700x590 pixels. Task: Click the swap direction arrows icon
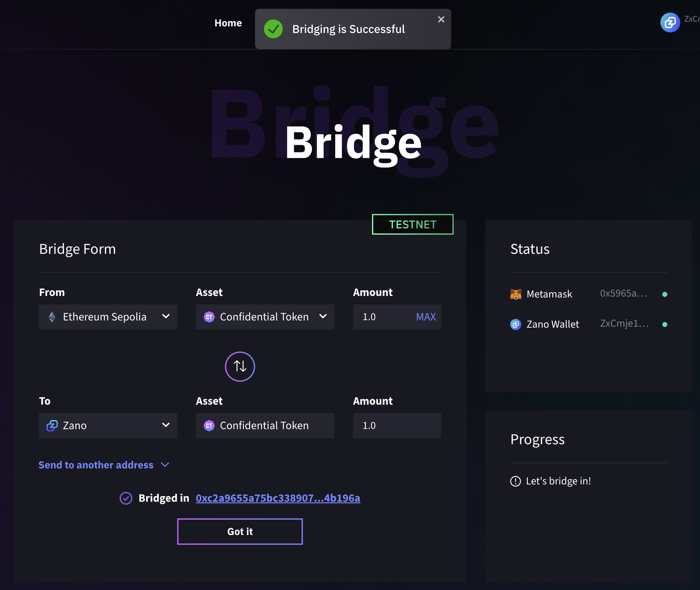pyautogui.click(x=240, y=366)
